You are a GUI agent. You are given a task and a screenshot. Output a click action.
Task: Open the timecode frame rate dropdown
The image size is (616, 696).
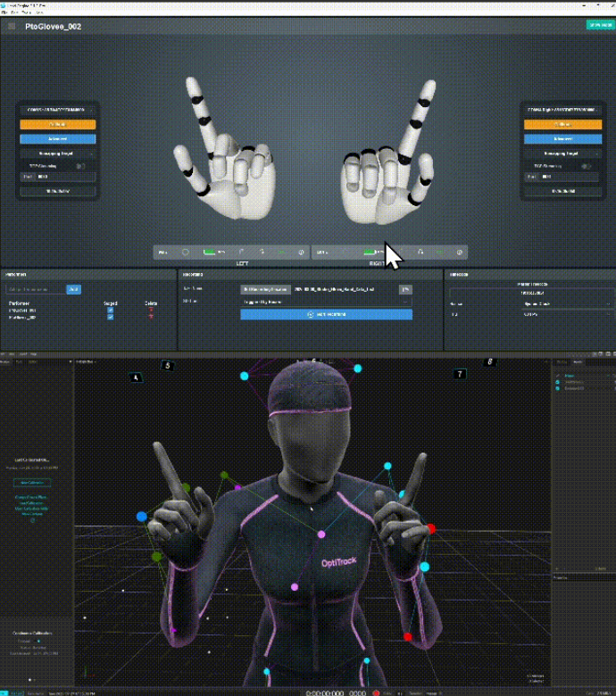click(567, 314)
